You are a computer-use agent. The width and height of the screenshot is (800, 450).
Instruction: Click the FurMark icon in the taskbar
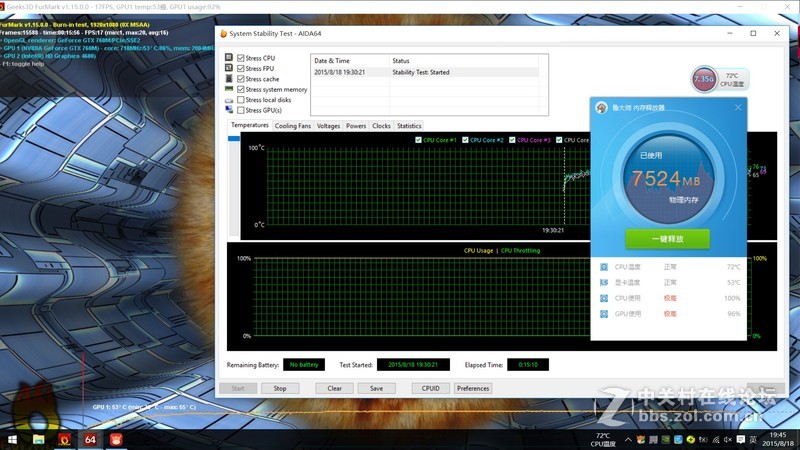tap(64, 438)
